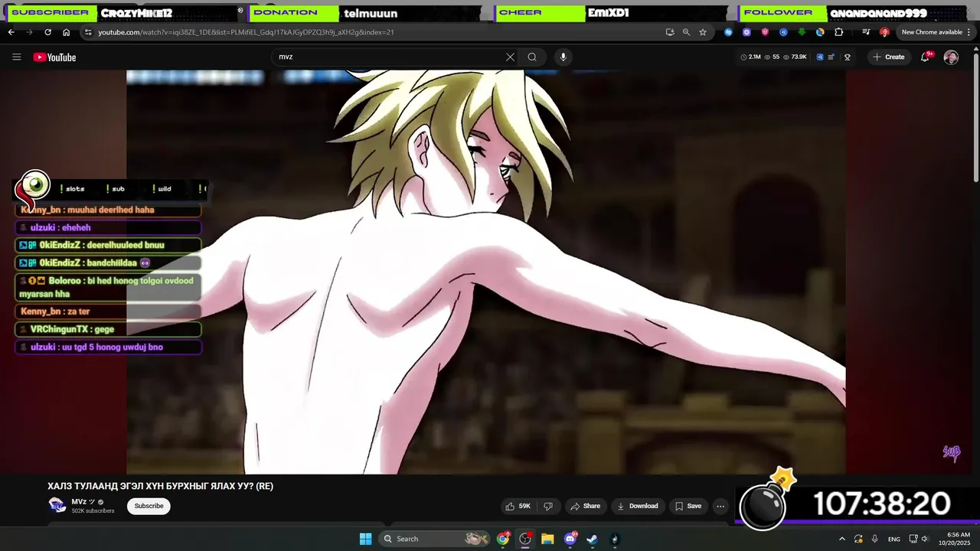Click the green download arrow extension
The height and width of the screenshot is (551, 980).
pyautogui.click(x=802, y=32)
